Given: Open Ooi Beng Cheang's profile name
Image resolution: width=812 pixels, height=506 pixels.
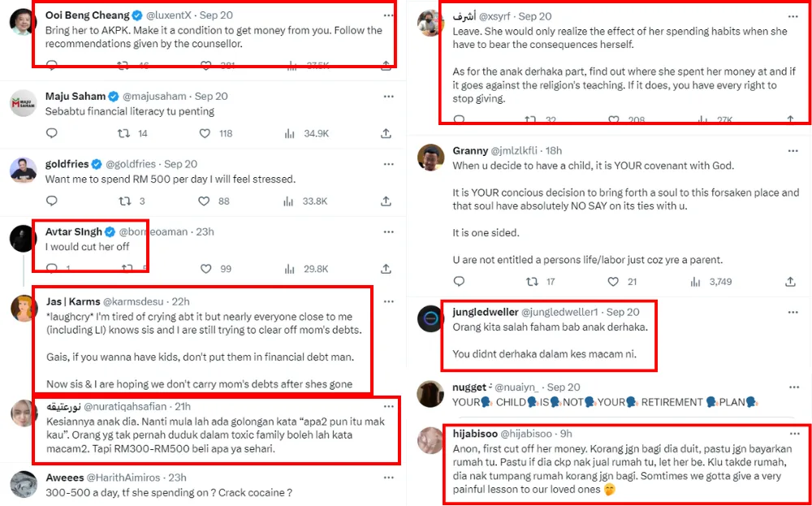Looking at the screenshot, I should click(88, 15).
